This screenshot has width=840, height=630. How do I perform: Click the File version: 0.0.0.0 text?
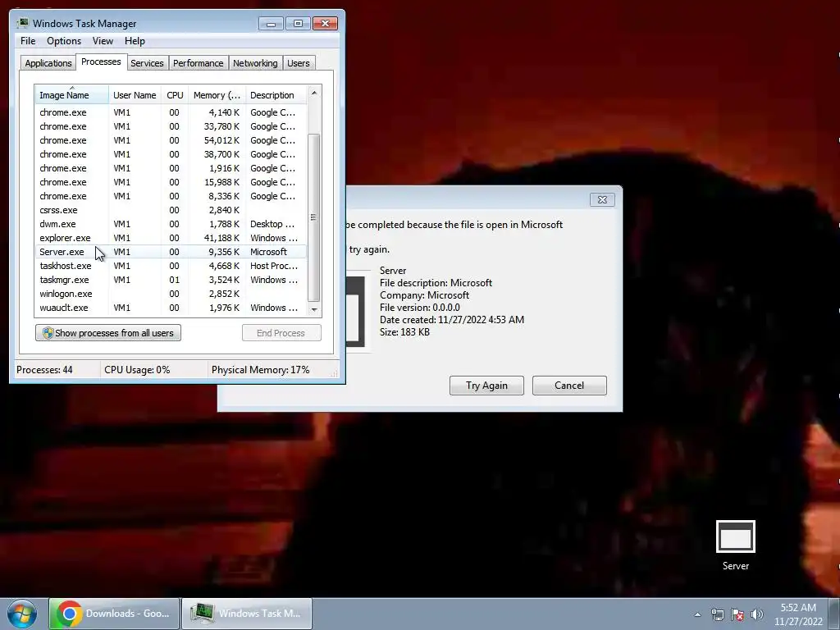(419, 308)
